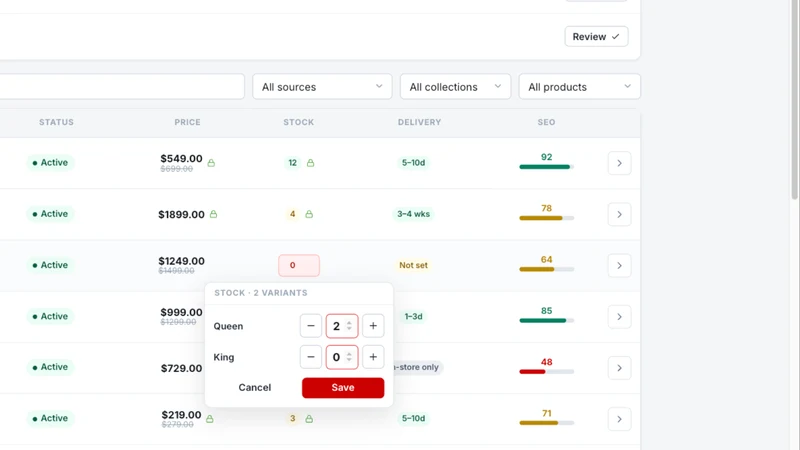Click the in-store only delivery badge
The width and height of the screenshot is (800, 450).
click(417, 367)
